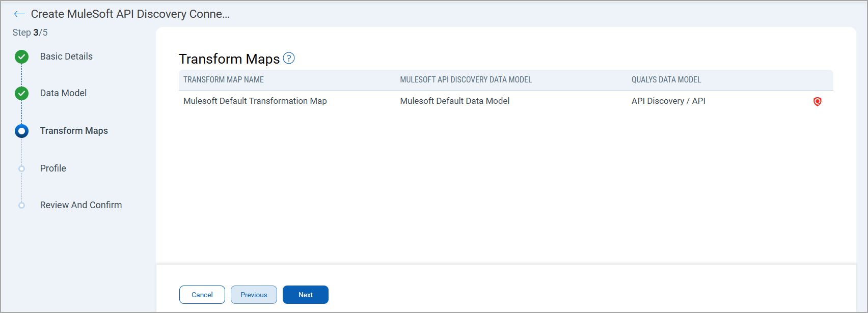
Task: Click the QUALYS DATA MODEL column header
Action: pos(666,80)
